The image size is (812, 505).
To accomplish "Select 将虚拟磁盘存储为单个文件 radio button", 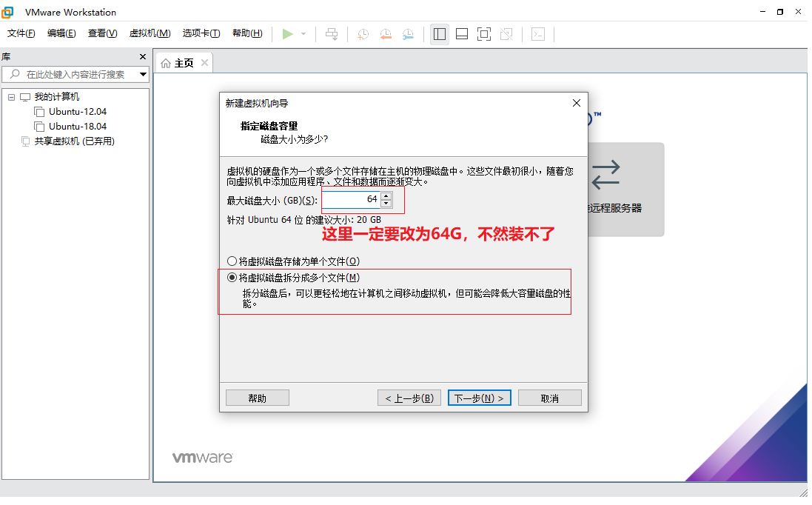I will coord(232,261).
